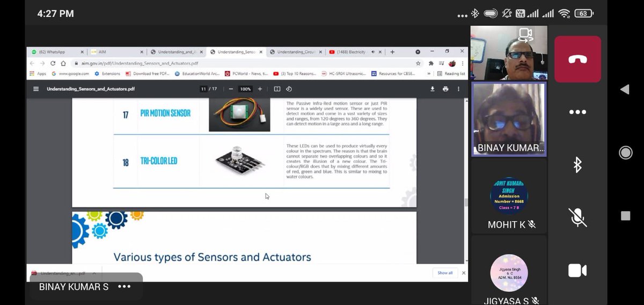Click Show all downloads button
The height and width of the screenshot is (305, 644).
(x=445, y=273)
